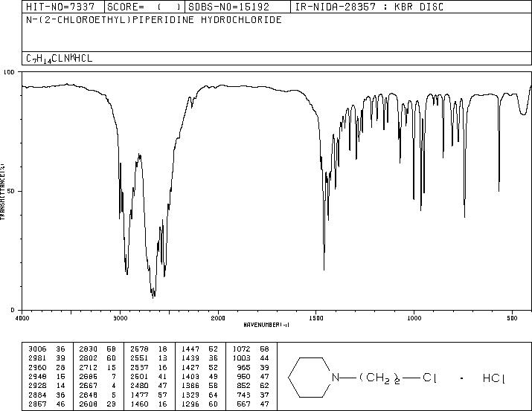Click the HCl label in the structure panel
Image resolution: width=532 pixels, height=411 pixels.
(x=493, y=378)
